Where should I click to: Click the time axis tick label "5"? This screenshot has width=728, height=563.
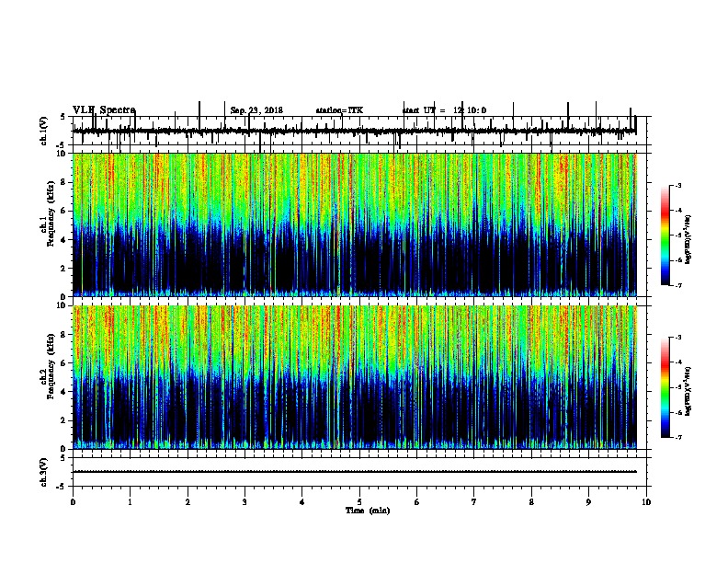click(x=359, y=502)
